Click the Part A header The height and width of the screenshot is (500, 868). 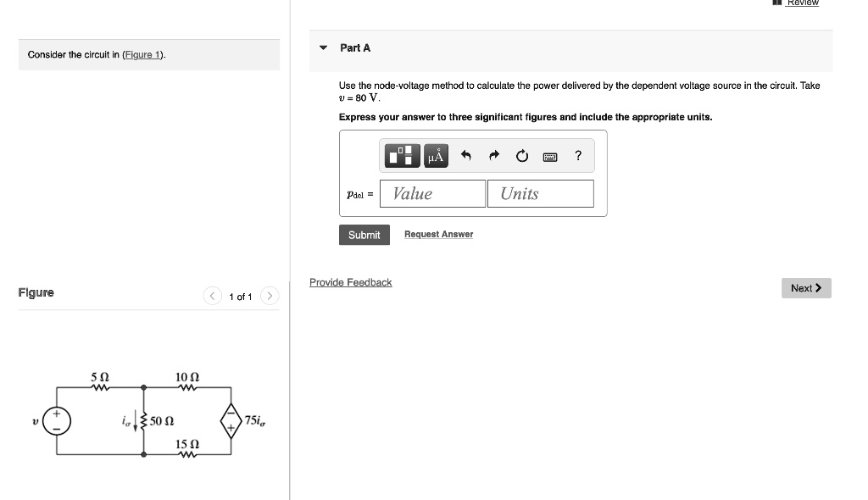click(353, 47)
